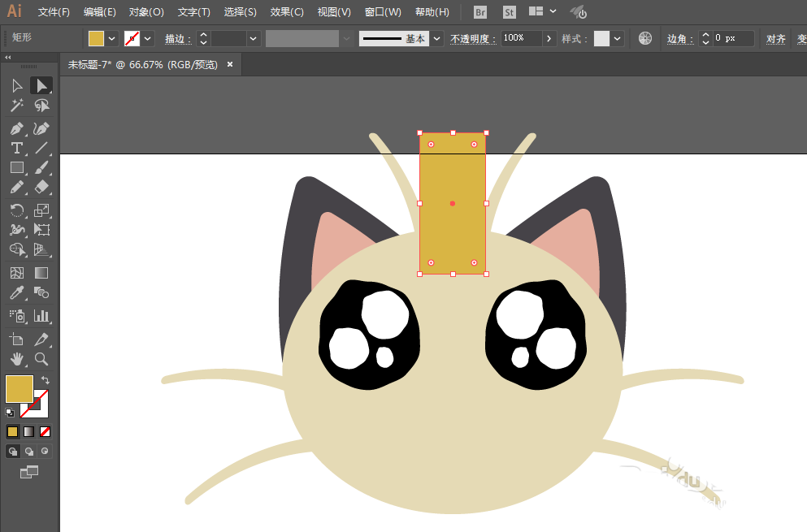Enable Draw Normal mode

pyautogui.click(x=12, y=452)
